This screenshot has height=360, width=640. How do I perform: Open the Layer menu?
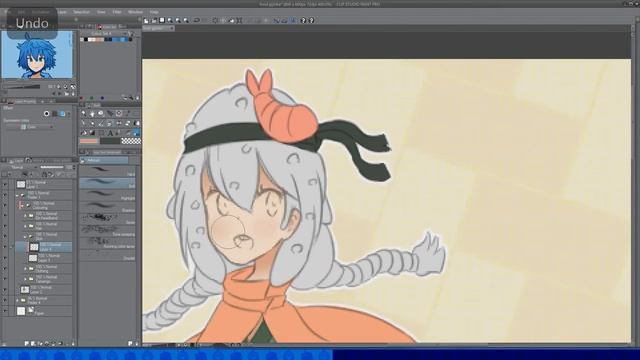[62, 12]
